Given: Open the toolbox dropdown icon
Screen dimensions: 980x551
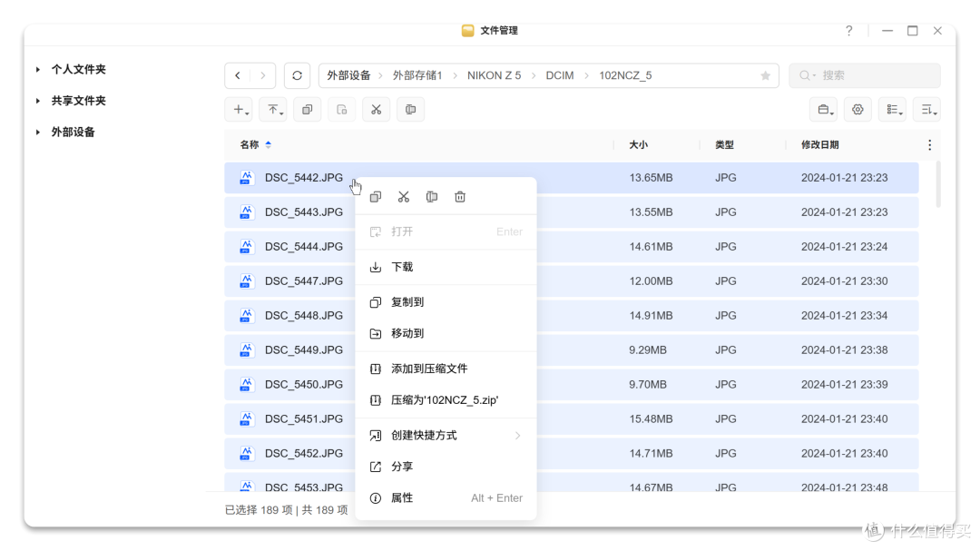Looking at the screenshot, I should pos(824,110).
